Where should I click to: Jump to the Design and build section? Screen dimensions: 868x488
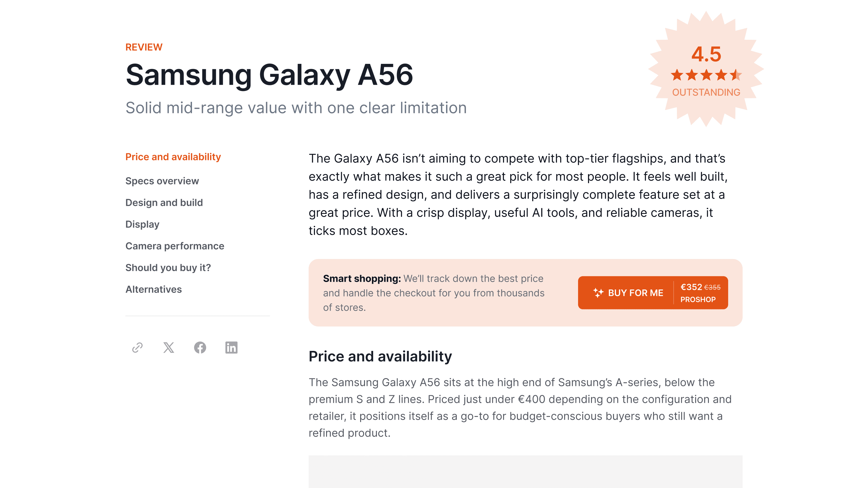click(x=164, y=202)
